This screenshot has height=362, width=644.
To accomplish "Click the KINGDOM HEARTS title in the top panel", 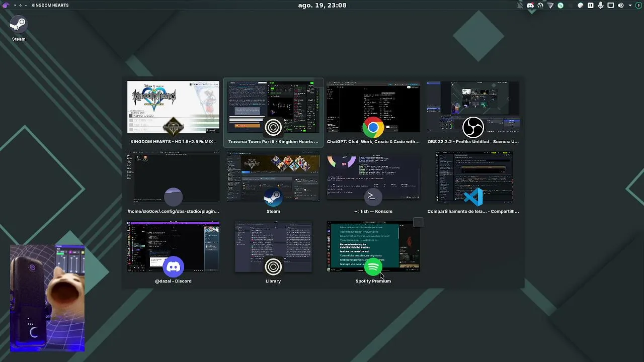I will pyautogui.click(x=50, y=5).
